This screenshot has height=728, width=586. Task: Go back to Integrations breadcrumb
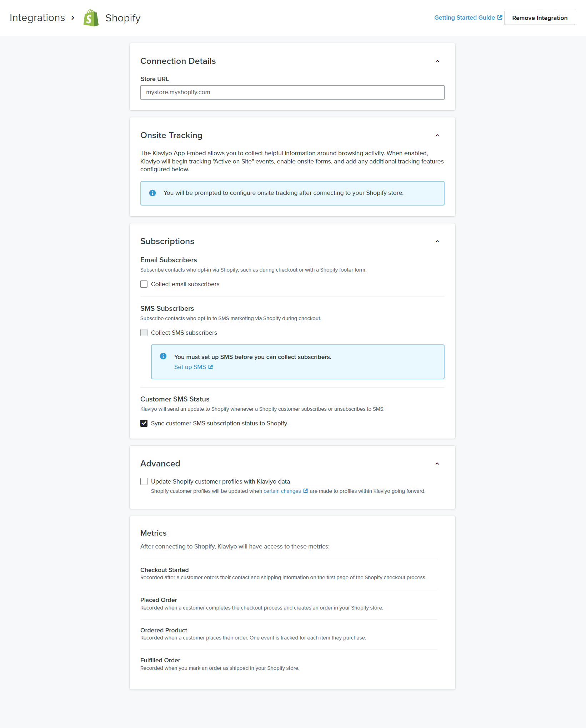click(x=37, y=18)
